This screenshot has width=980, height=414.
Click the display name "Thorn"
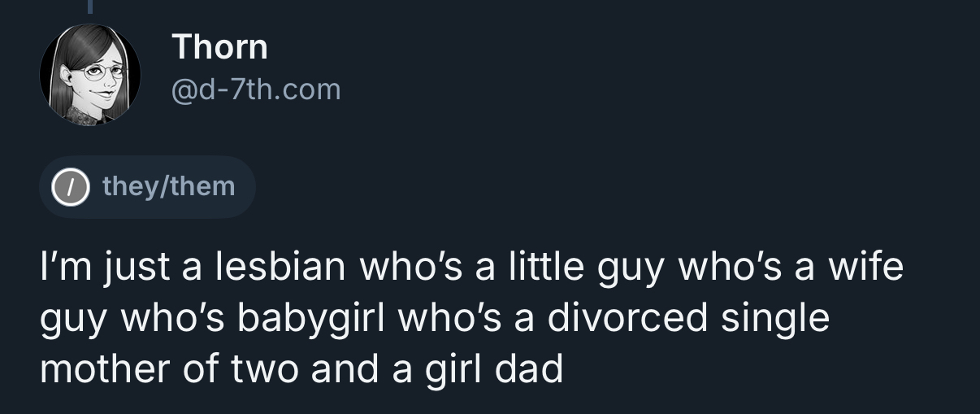tap(219, 47)
